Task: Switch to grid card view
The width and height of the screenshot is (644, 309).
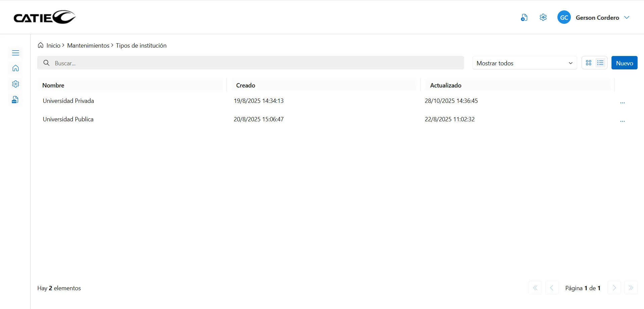Action: pyautogui.click(x=589, y=63)
